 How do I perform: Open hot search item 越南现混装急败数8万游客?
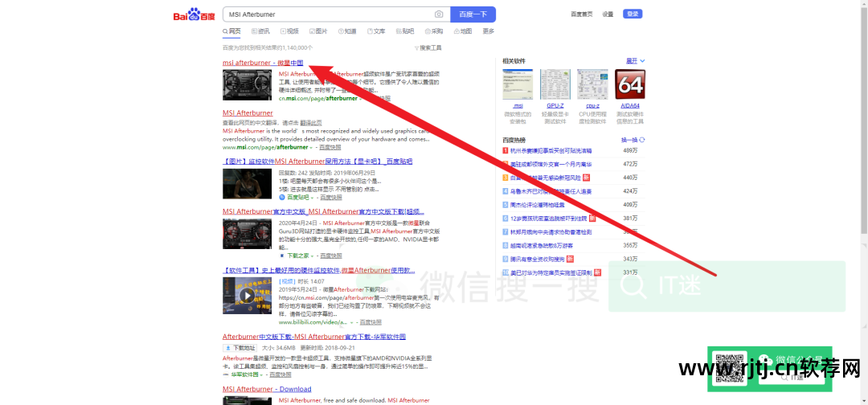[542, 245]
